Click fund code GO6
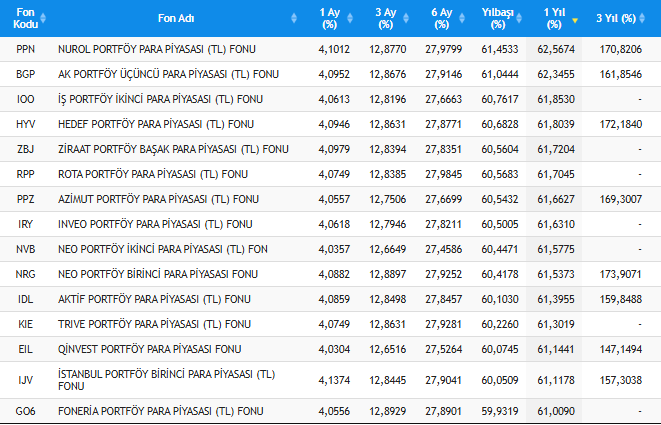The height and width of the screenshot is (425, 661). pos(25,410)
